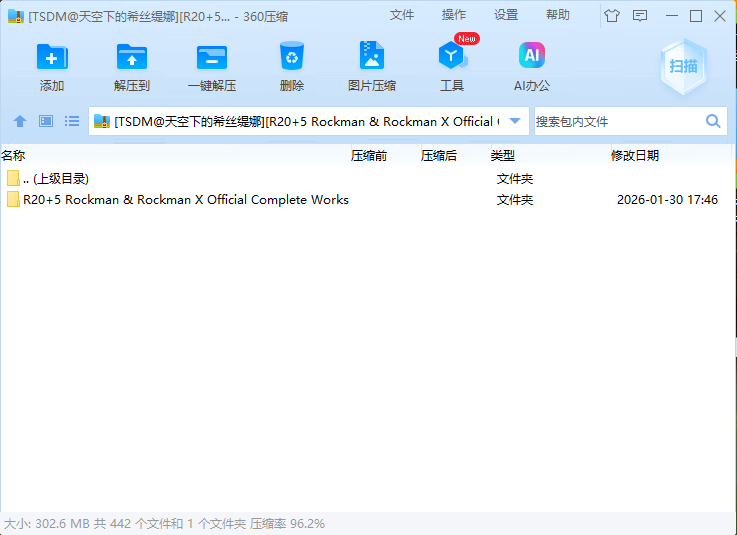Click the feedback message icon in title bar
Viewport: 737px width, 535px height.
(640, 16)
